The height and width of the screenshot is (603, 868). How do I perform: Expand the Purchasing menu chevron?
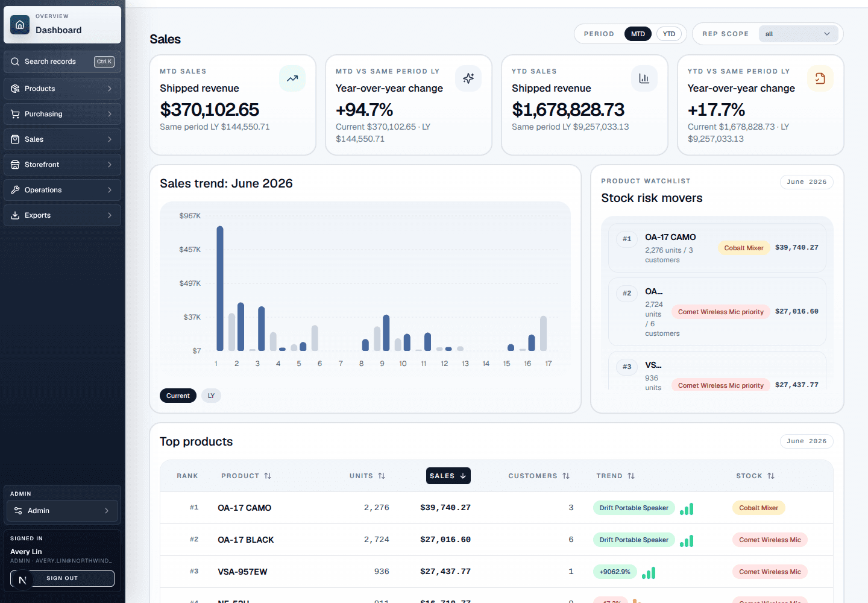pos(110,114)
